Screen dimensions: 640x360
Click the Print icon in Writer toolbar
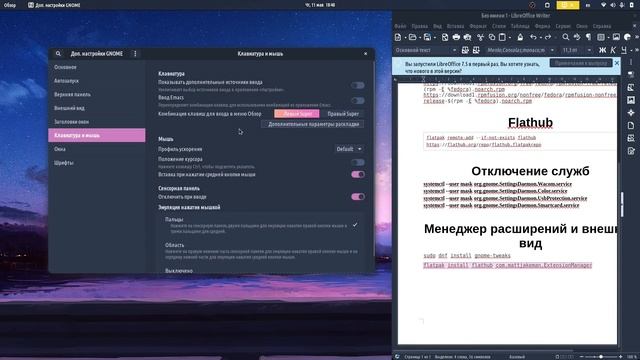pos(456,38)
